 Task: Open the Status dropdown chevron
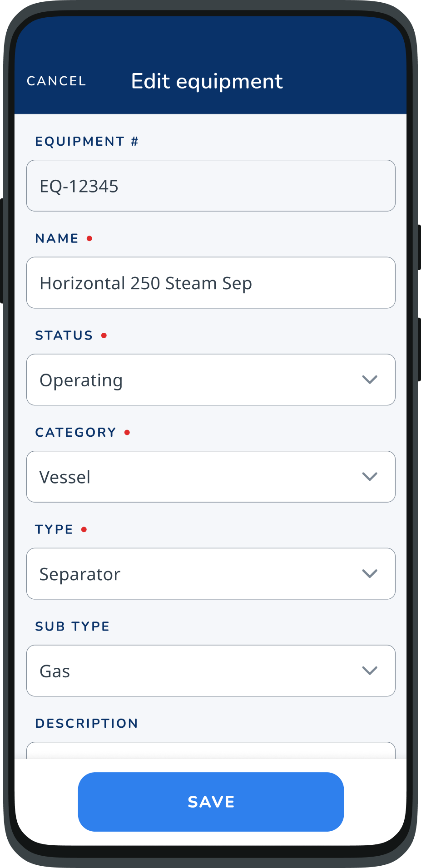pyautogui.click(x=370, y=380)
